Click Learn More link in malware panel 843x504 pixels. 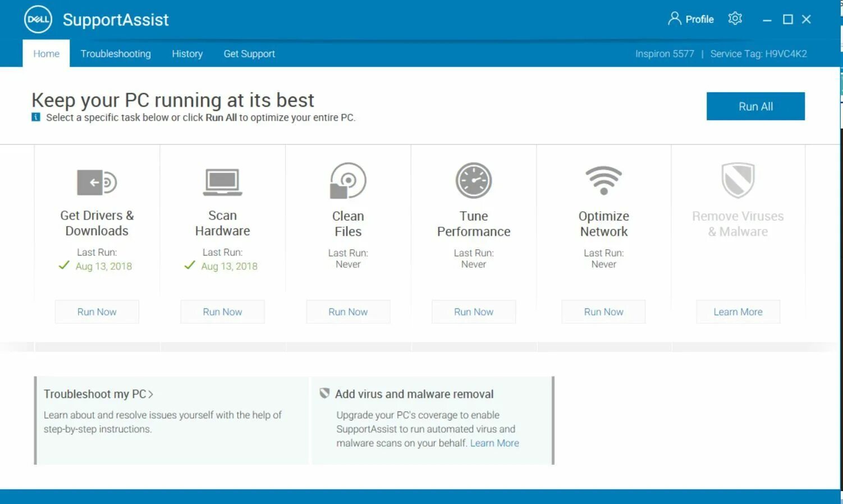(x=494, y=443)
